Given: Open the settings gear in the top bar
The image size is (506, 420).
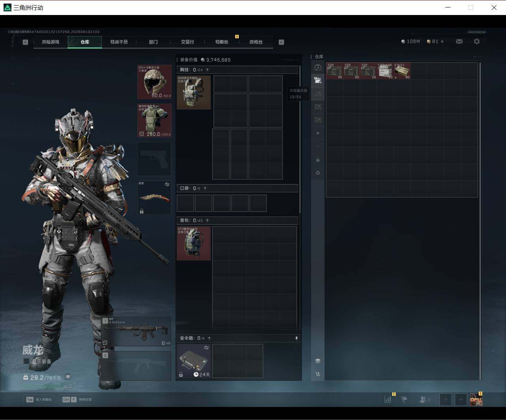Looking at the screenshot, I should pos(477,41).
